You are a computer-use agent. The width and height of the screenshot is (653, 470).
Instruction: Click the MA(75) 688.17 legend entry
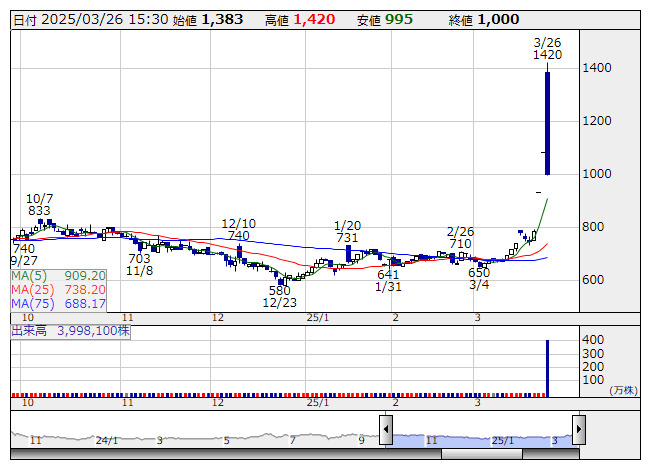click(x=58, y=303)
